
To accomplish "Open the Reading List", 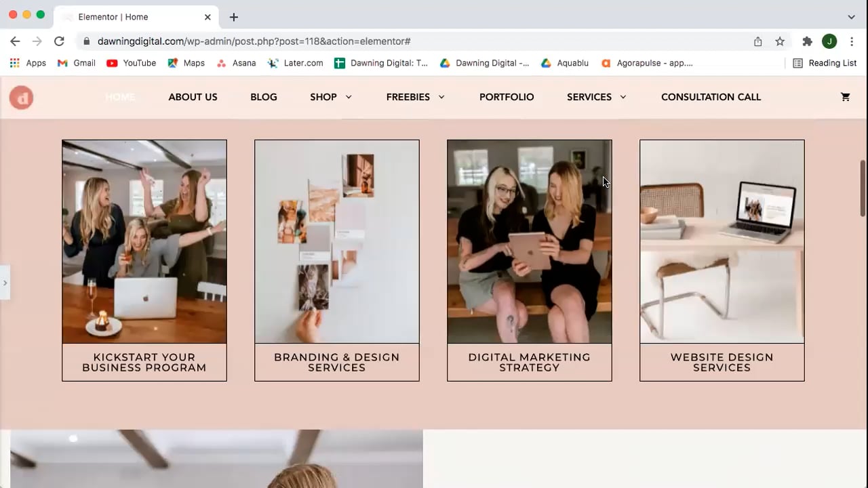I will [x=825, y=63].
